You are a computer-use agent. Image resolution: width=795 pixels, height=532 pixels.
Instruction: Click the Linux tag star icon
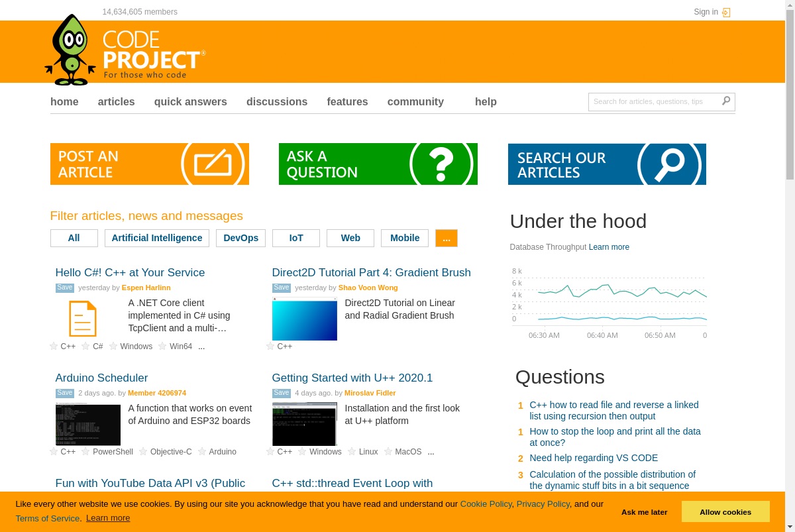tap(352, 451)
